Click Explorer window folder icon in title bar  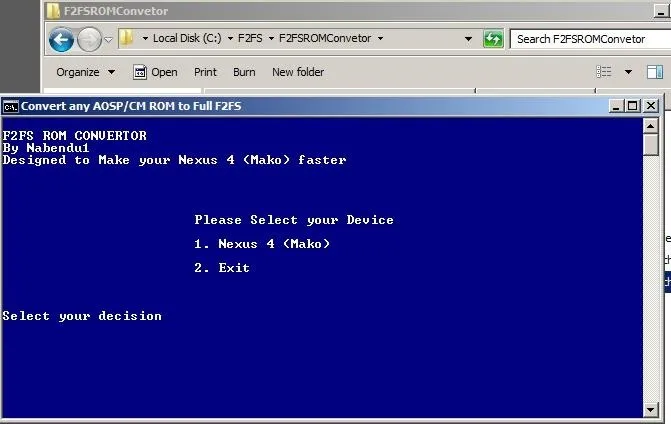[x=53, y=11]
